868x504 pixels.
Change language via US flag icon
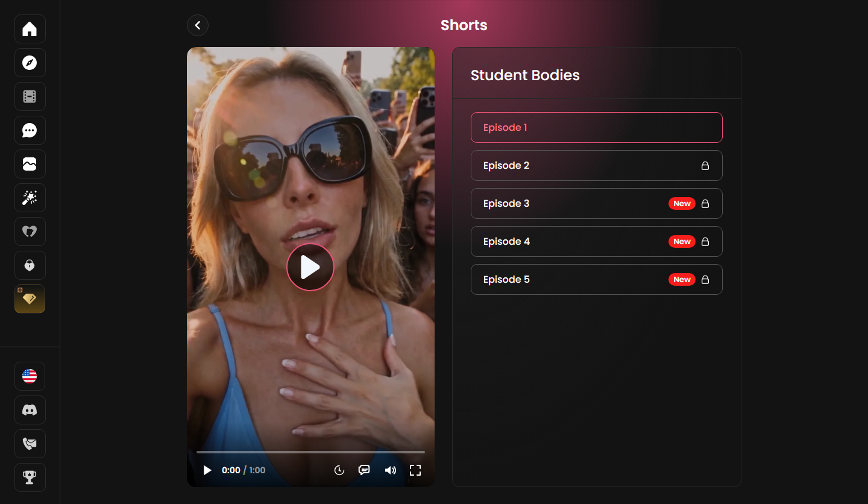click(30, 376)
